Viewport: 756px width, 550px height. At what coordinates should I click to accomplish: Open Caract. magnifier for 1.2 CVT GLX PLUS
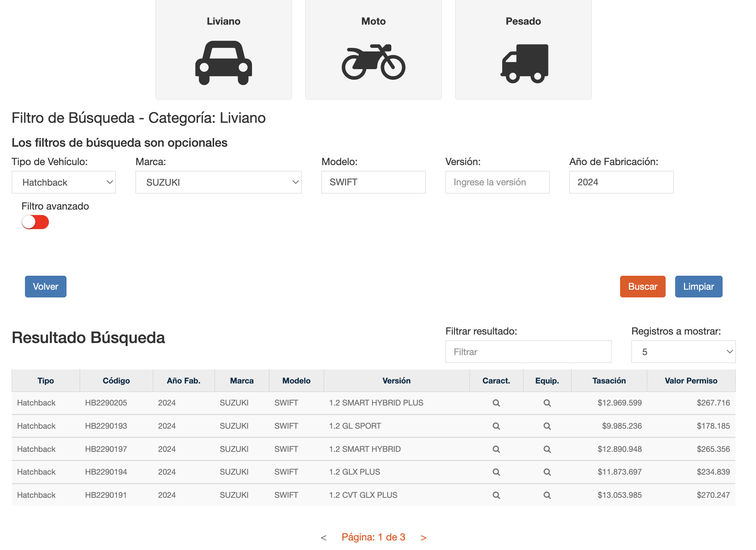click(x=496, y=495)
